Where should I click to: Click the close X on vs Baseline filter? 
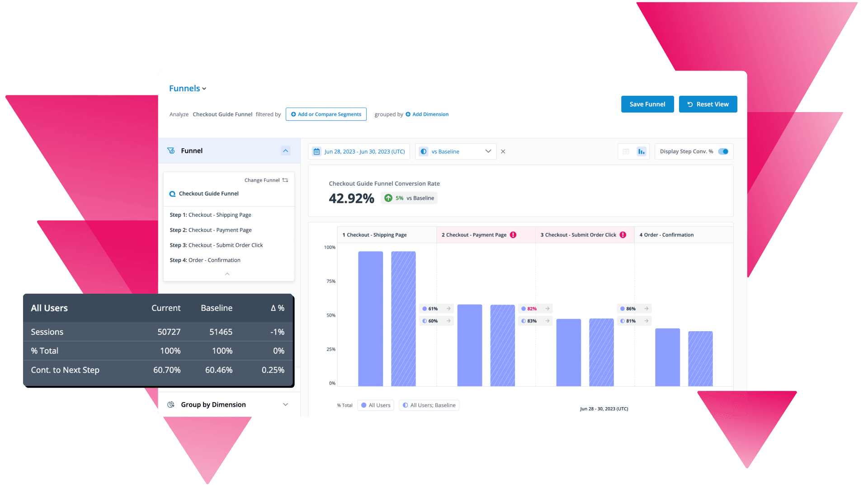tap(502, 151)
